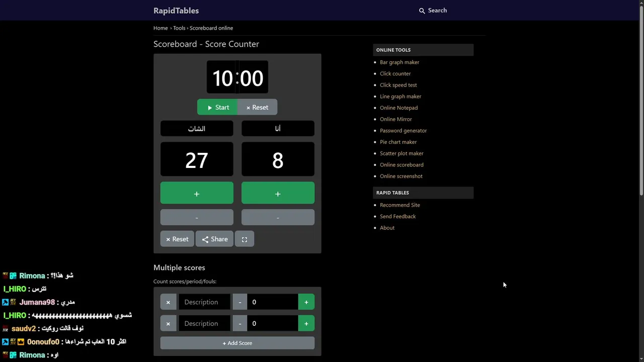
Task: Open Bar graph maker tool
Action: pos(399,62)
